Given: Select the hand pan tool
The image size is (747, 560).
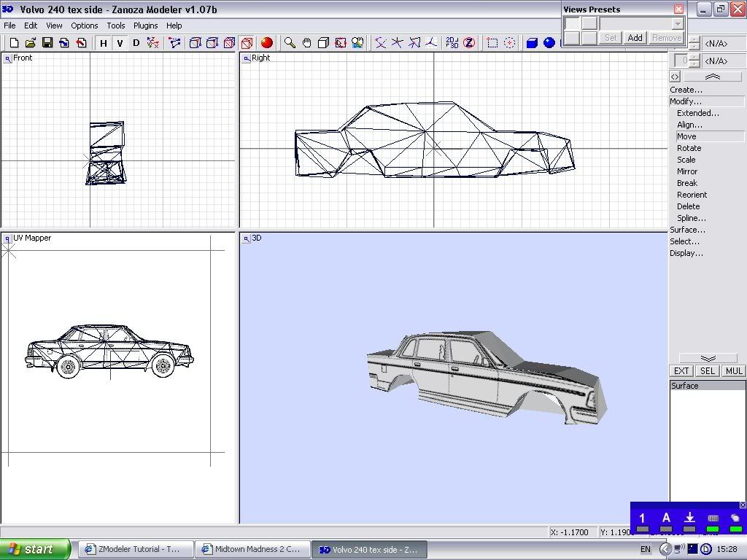Looking at the screenshot, I should point(306,43).
